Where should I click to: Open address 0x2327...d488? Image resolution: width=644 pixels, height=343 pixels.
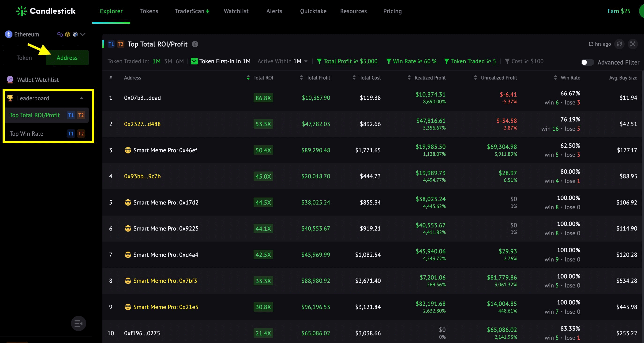click(142, 124)
